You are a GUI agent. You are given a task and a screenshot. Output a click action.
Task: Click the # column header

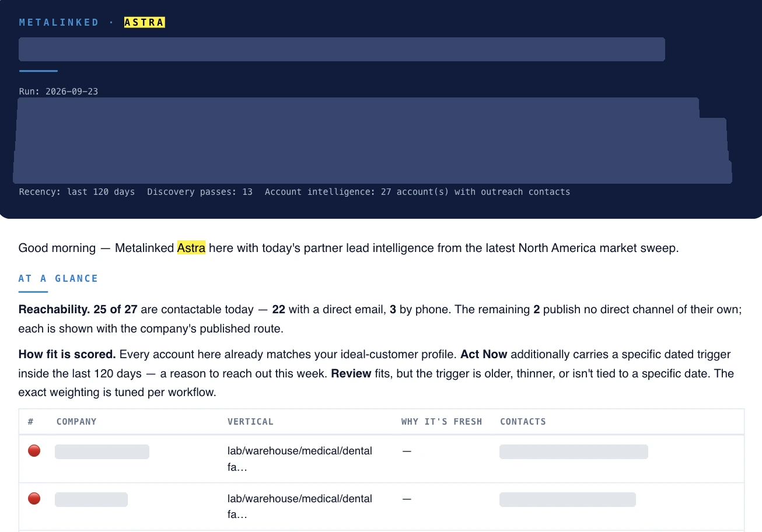tap(30, 421)
